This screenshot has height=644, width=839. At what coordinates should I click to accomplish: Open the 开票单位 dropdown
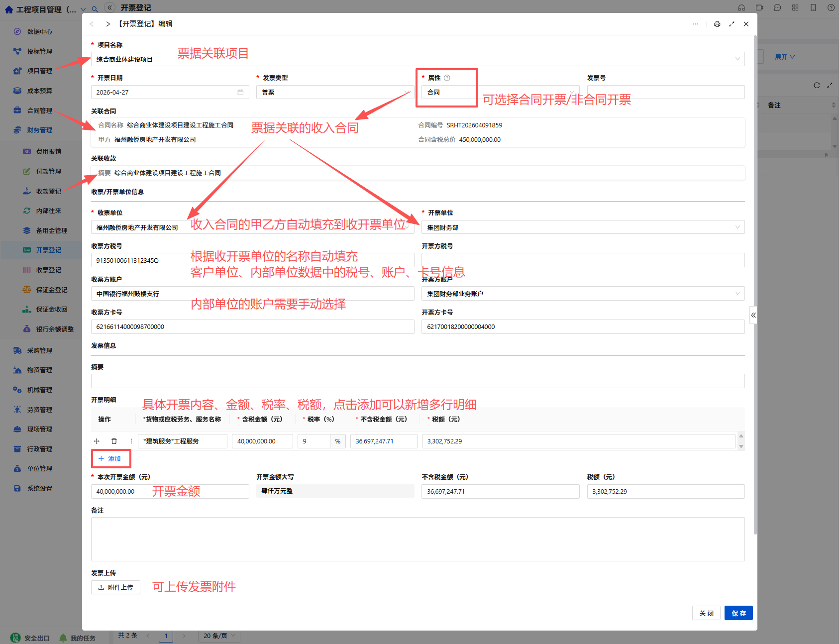[x=583, y=227]
